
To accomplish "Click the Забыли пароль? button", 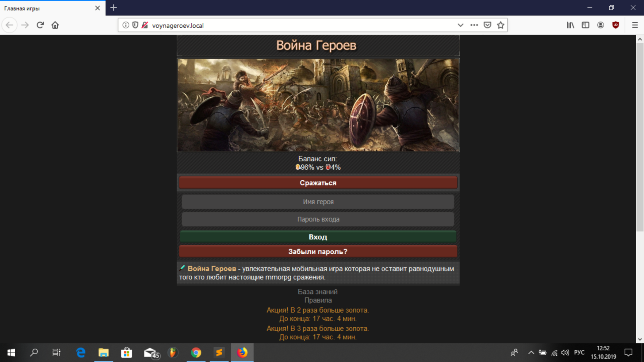I will [318, 252].
